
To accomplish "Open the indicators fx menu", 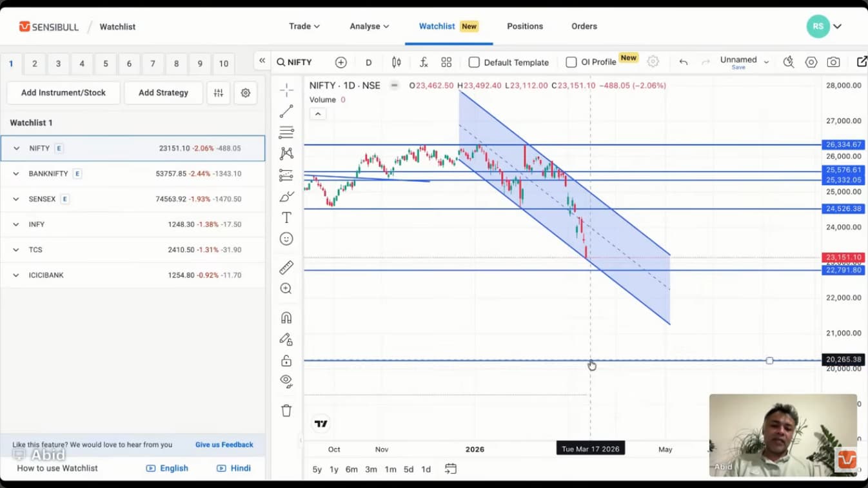I will [x=424, y=63].
